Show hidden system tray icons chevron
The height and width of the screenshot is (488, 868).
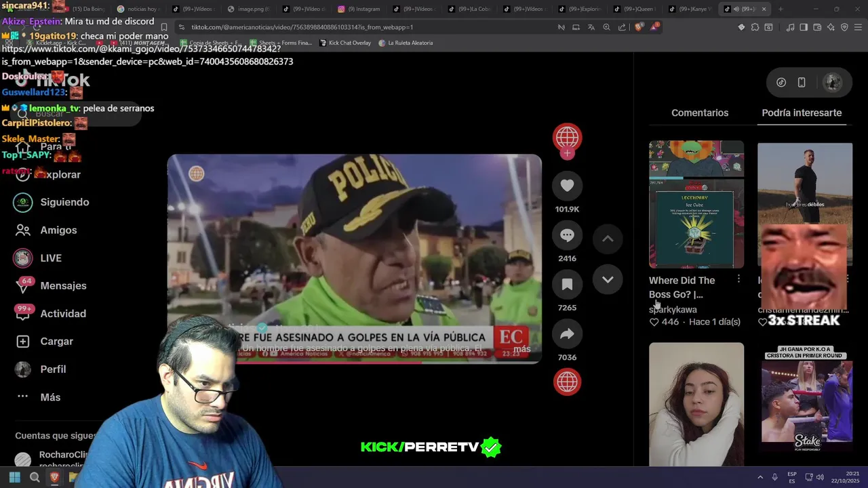click(x=759, y=477)
